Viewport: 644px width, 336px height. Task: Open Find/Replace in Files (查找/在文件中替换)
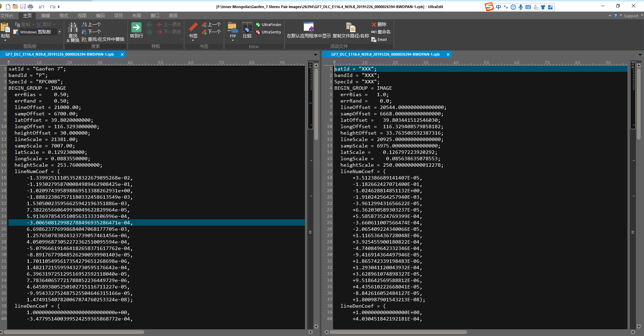[103, 39]
